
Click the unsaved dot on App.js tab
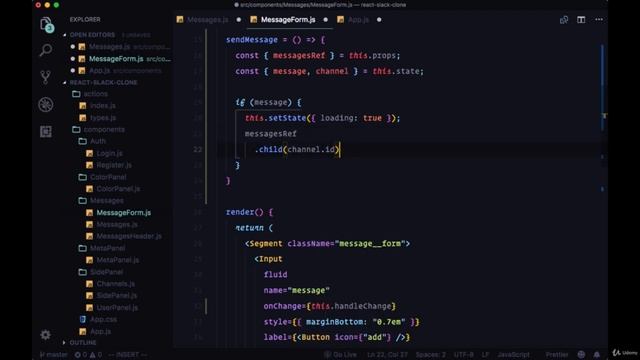379,20
